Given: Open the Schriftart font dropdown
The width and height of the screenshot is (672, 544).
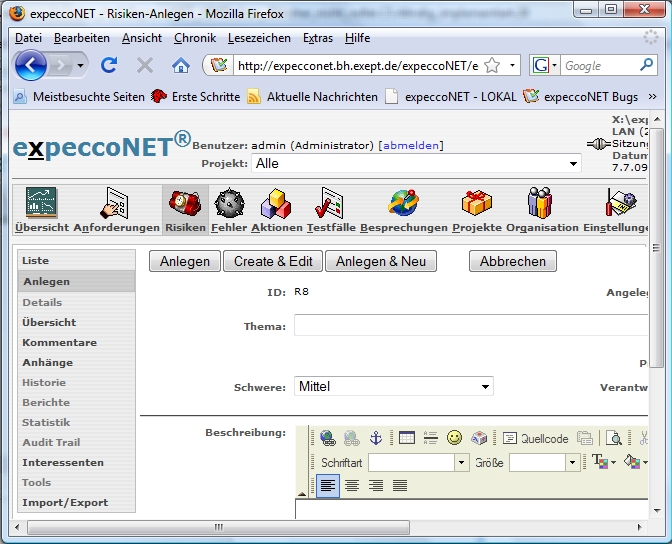Looking at the screenshot, I should click(418, 462).
